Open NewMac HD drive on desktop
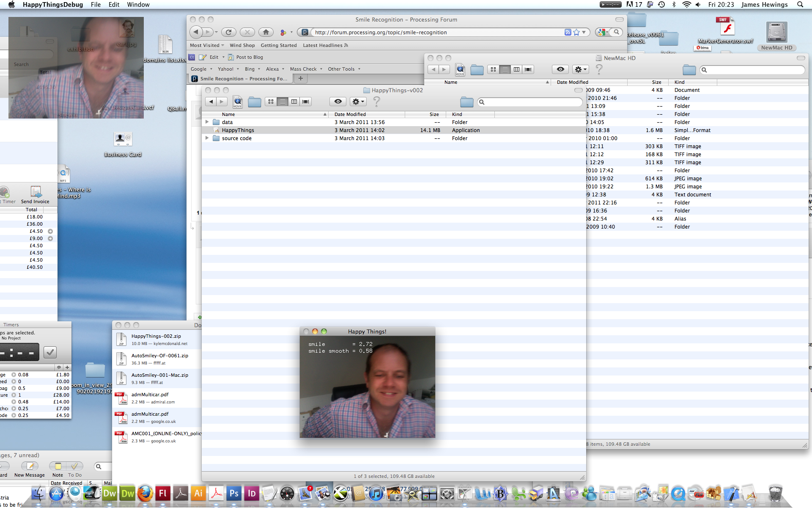The image size is (812, 508). tap(777, 36)
